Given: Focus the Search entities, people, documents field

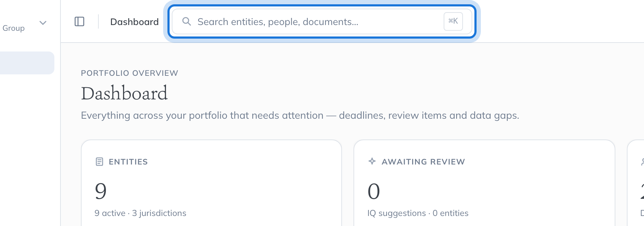Looking at the screenshot, I should 322,21.
